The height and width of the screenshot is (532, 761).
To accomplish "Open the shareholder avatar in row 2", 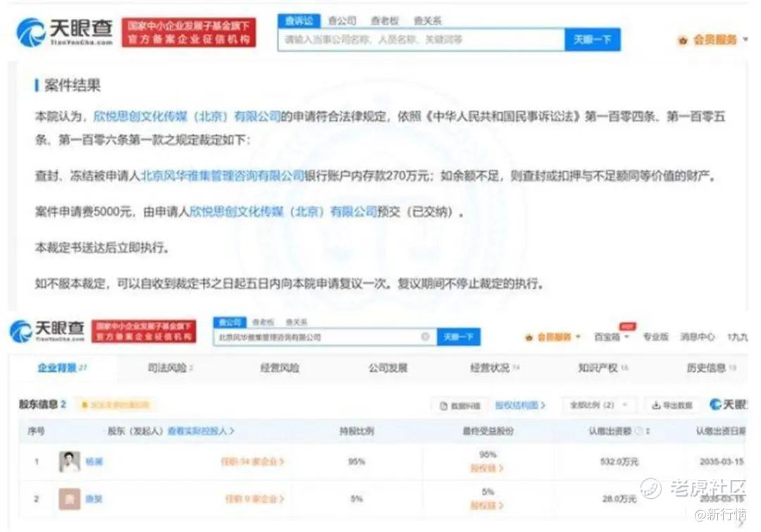I will point(69,498).
